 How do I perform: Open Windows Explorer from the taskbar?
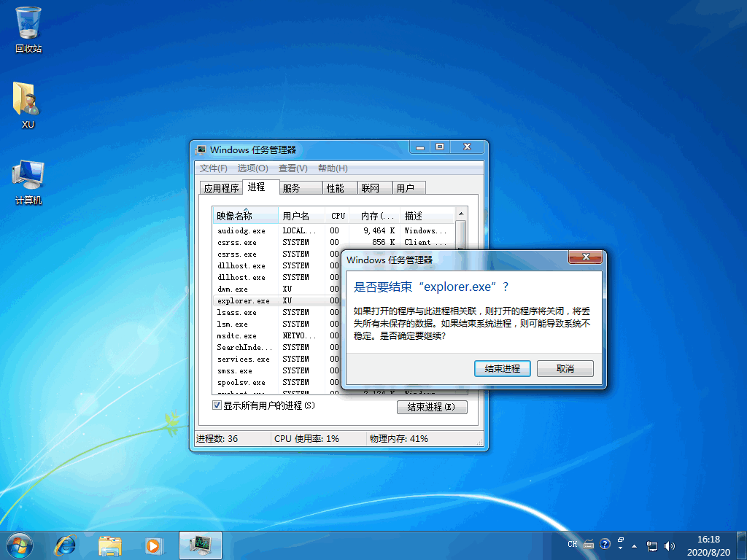109,545
